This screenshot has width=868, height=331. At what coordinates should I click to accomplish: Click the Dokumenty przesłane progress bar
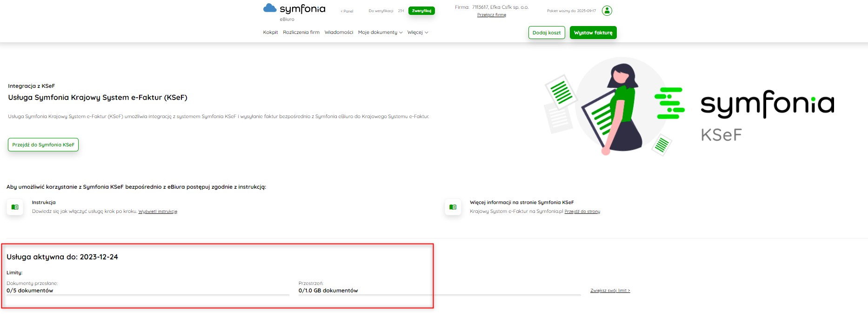tap(148, 295)
